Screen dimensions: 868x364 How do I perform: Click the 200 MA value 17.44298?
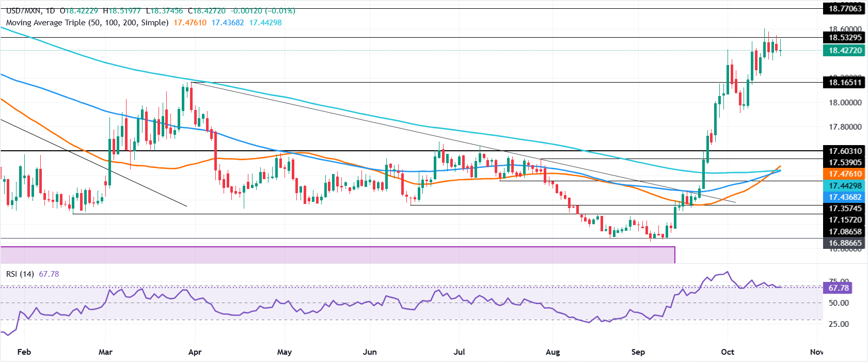tap(265, 23)
